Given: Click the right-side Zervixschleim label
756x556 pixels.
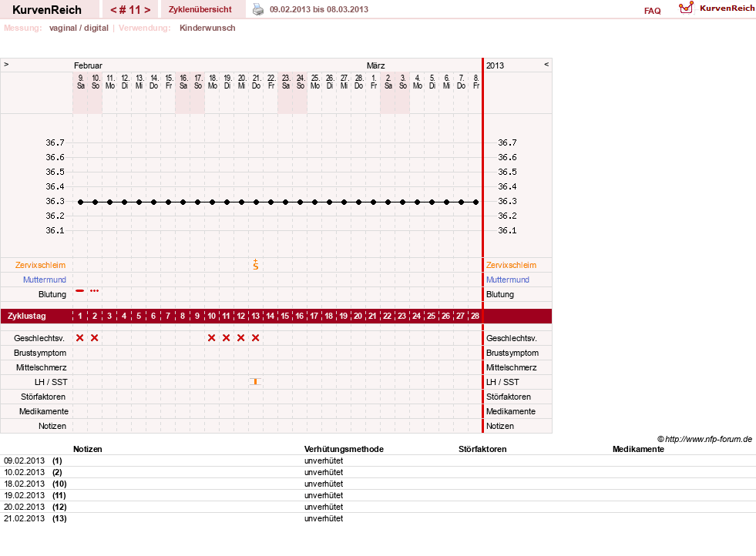Looking at the screenshot, I should [511, 265].
